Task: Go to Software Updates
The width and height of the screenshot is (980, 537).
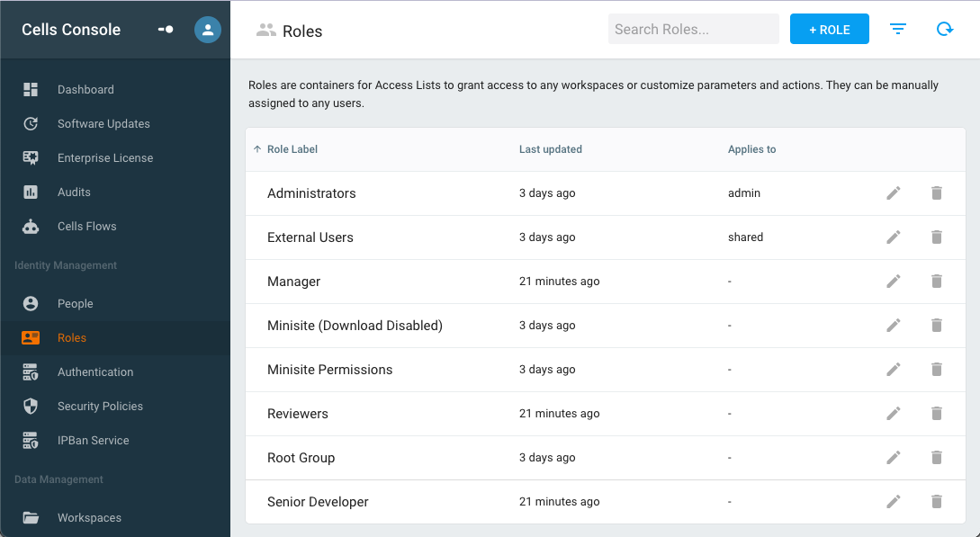Action: coord(115,123)
